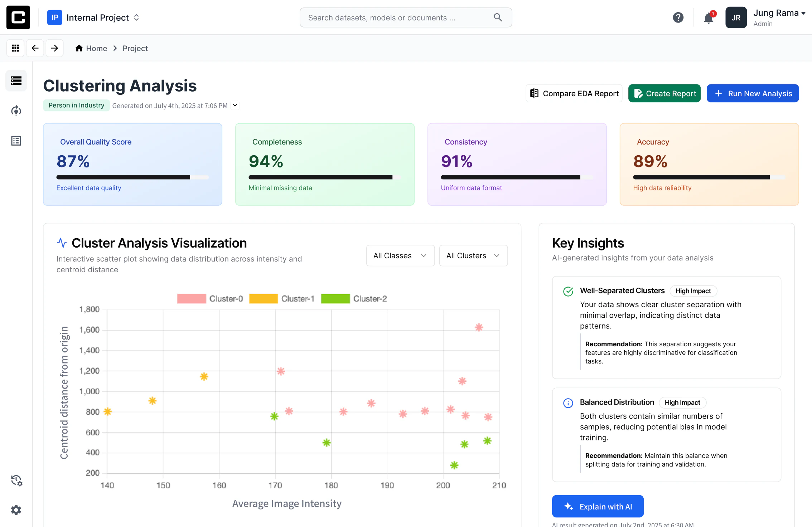Viewport: 812px width, 527px height.
Task: Click the Overall Quality Score progress bar
Action: 132,177
